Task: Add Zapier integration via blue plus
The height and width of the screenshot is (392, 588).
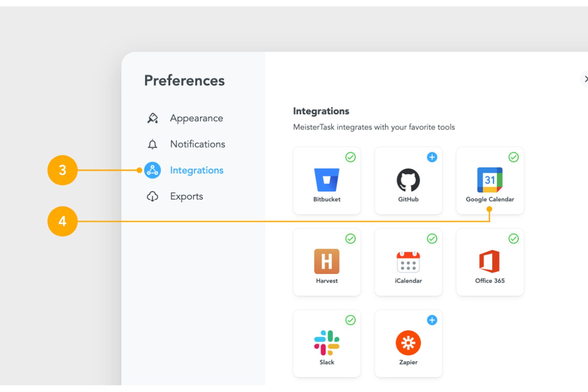Action: pos(432,320)
